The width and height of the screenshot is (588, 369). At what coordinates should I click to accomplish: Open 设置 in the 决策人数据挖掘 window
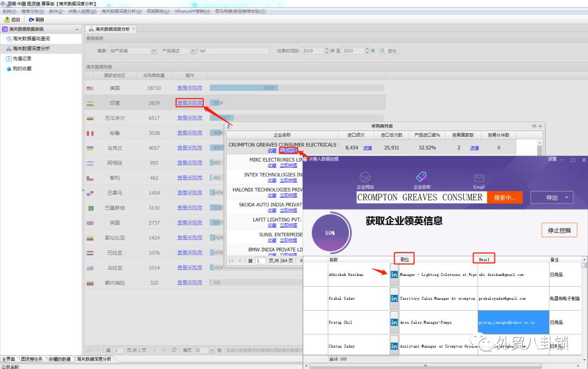[553, 159]
